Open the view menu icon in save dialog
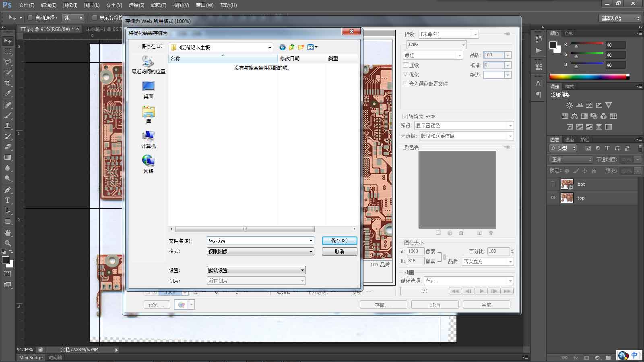The width and height of the screenshot is (644, 362). pos(312,47)
